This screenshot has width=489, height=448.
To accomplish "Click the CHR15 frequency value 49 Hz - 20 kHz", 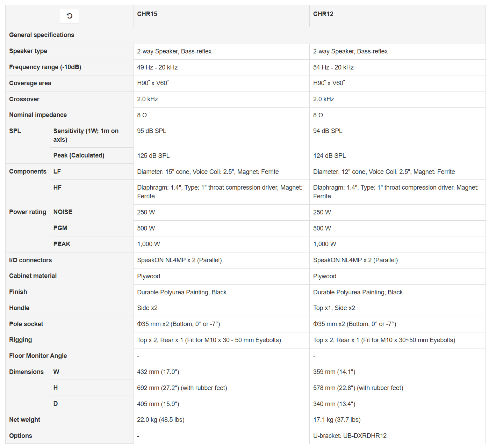I will tap(157, 67).
